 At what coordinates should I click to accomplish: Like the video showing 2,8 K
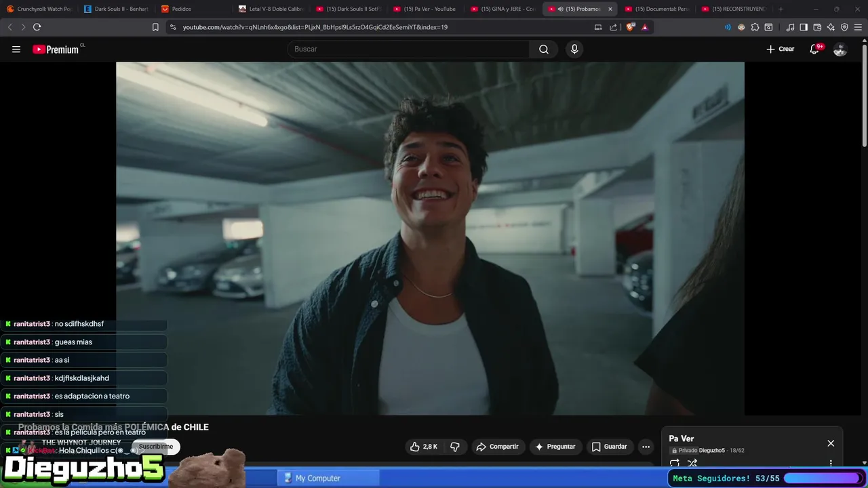(423, 447)
